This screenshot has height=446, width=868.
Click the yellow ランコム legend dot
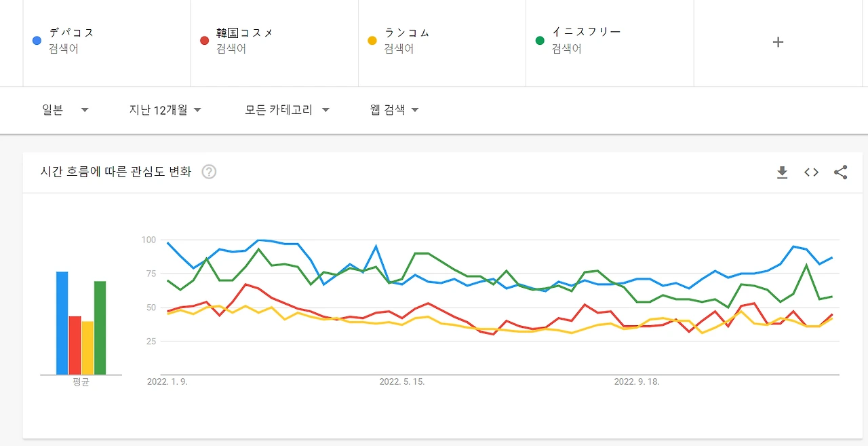tap(372, 40)
